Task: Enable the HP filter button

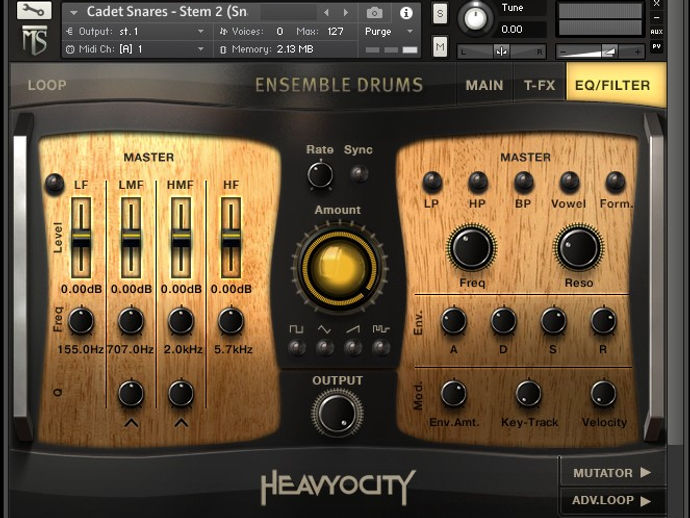Action: (478, 182)
